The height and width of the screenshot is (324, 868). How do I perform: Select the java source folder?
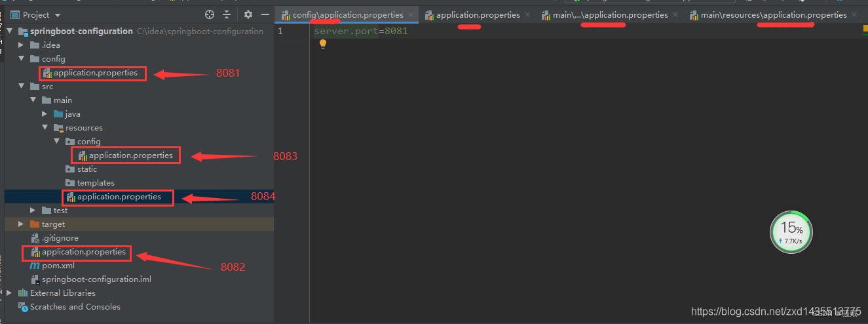73,113
